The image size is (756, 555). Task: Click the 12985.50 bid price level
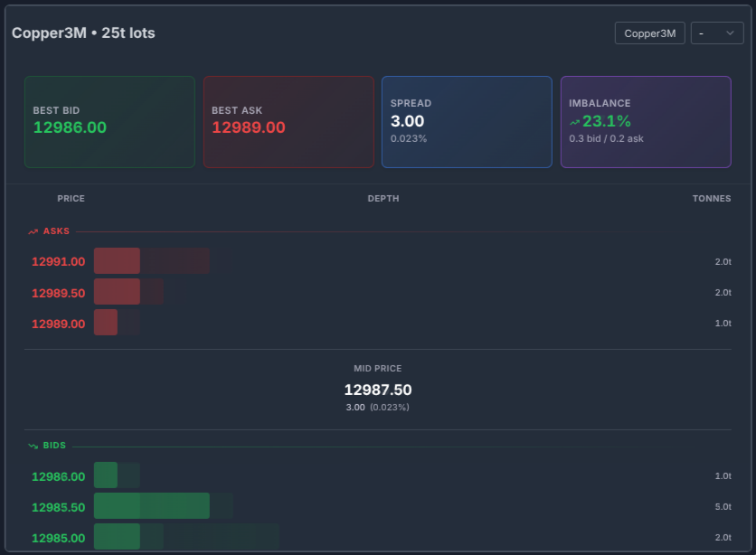pyautogui.click(x=59, y=507)
